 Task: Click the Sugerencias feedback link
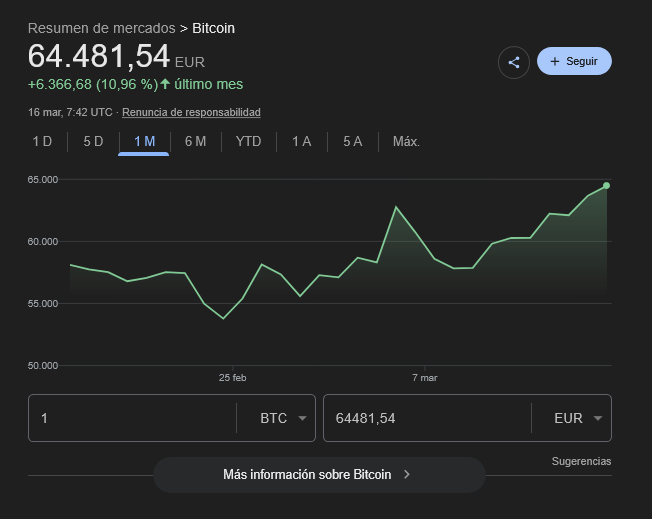(581, 461)
